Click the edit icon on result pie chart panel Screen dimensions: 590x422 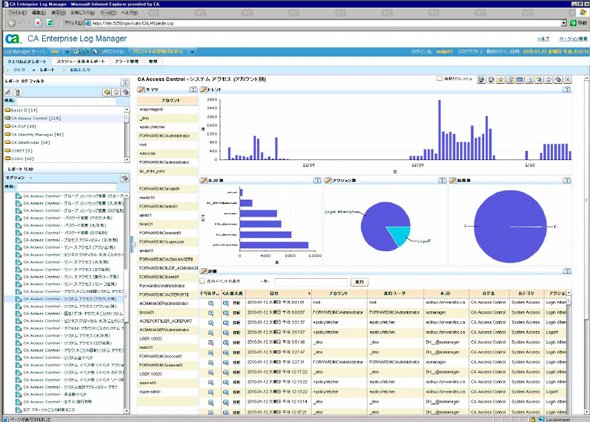coord(453,181)
